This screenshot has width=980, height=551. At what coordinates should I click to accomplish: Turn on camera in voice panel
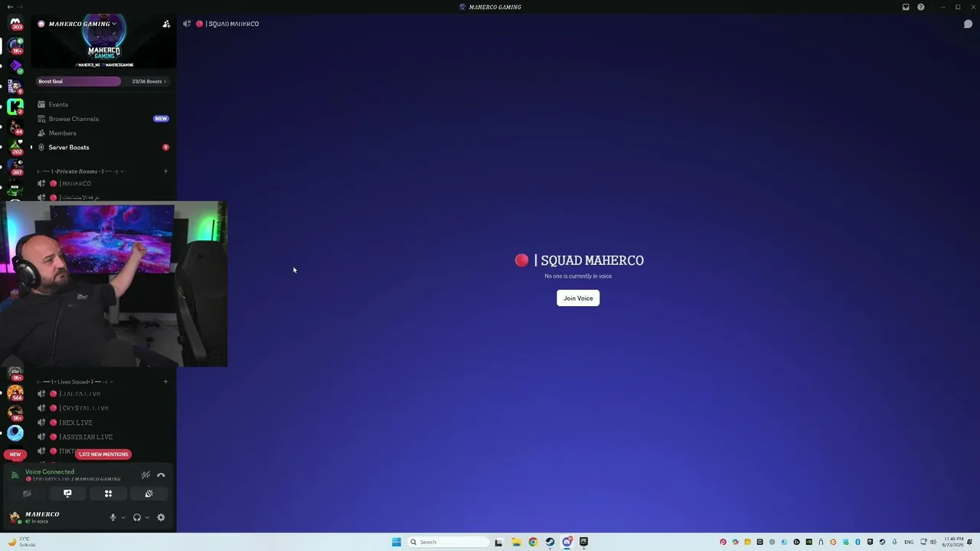click(x=27, y=494)
